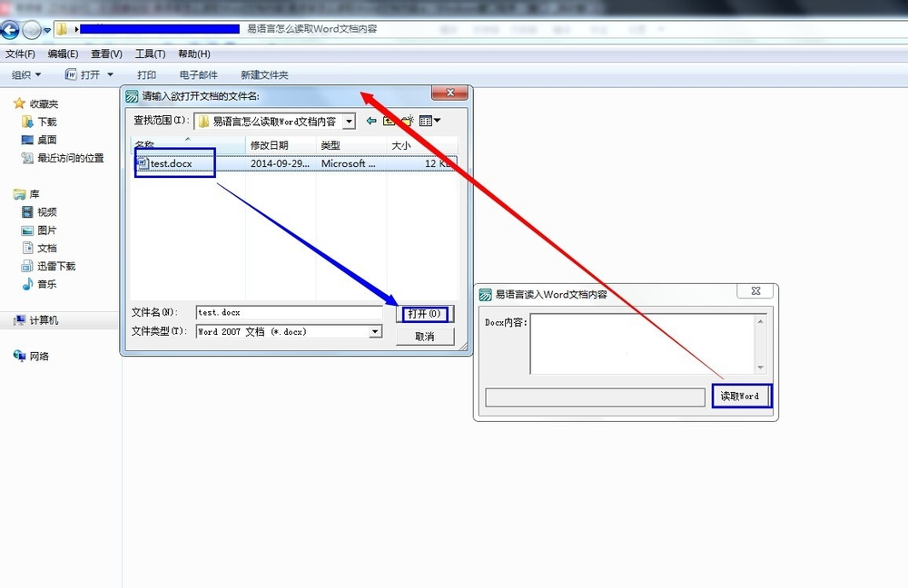The image size is (908, 588).
Task: Select 库 libraries icon in sidebar
Action: [19, 194]
